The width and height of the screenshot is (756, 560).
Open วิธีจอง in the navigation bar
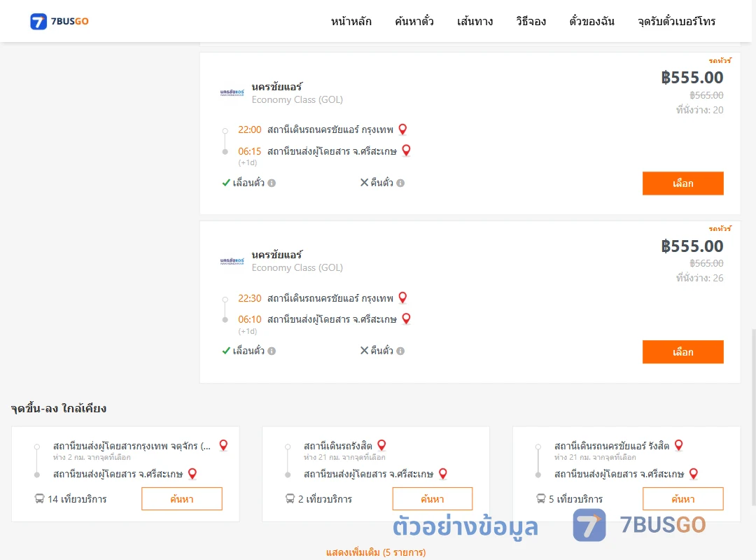[531, 21]
